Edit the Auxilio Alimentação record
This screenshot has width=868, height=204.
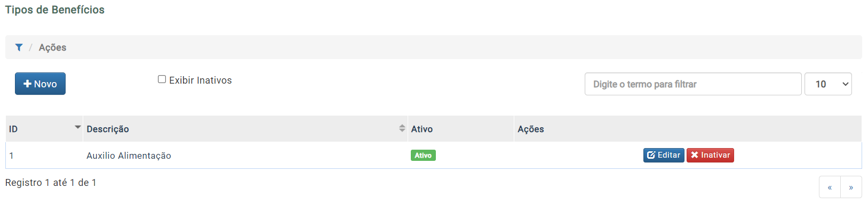[664, 155]
